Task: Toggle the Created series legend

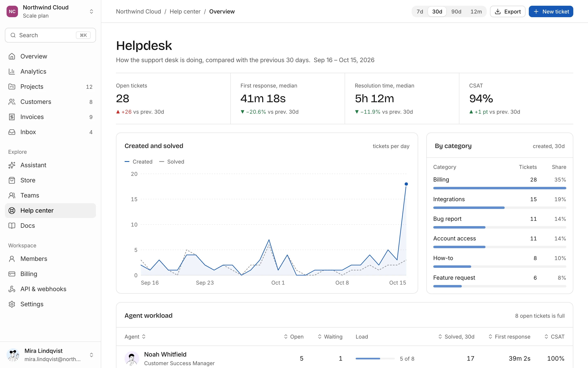Action: click(x=138, y=162)
